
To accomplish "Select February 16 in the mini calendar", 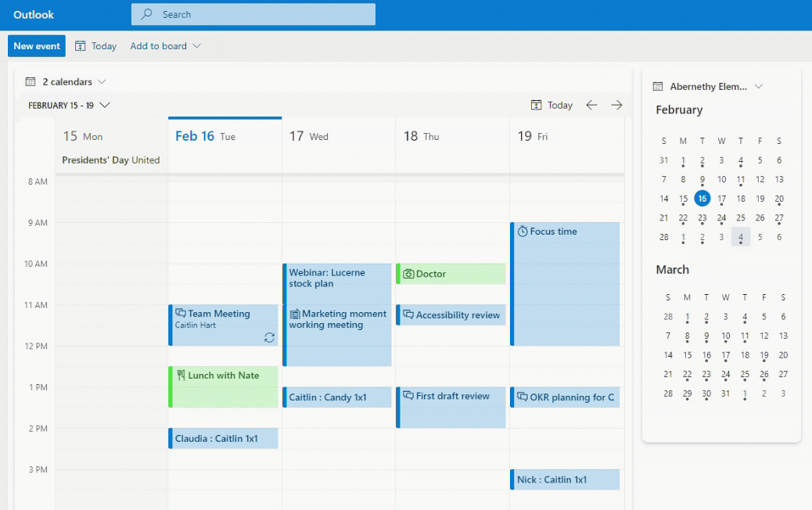I will [x=702, y=199].
